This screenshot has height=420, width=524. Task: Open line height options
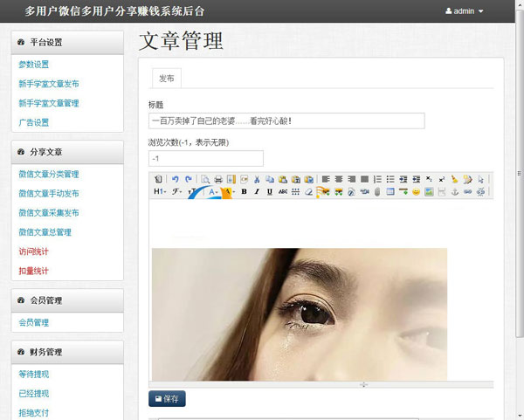tap(296, 191)
